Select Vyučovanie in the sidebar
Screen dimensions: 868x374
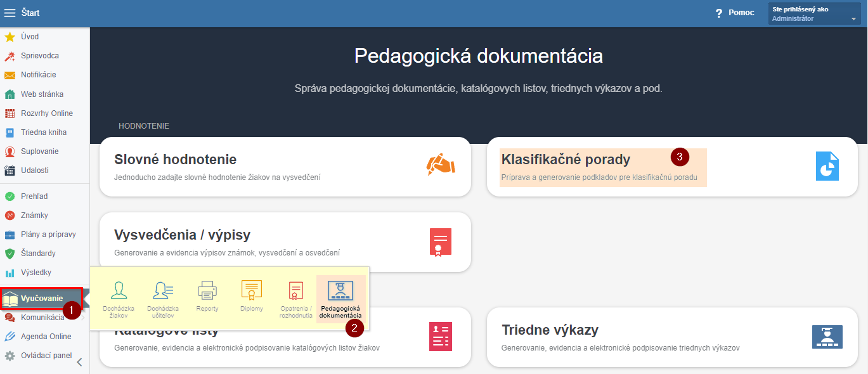[41, 299]
